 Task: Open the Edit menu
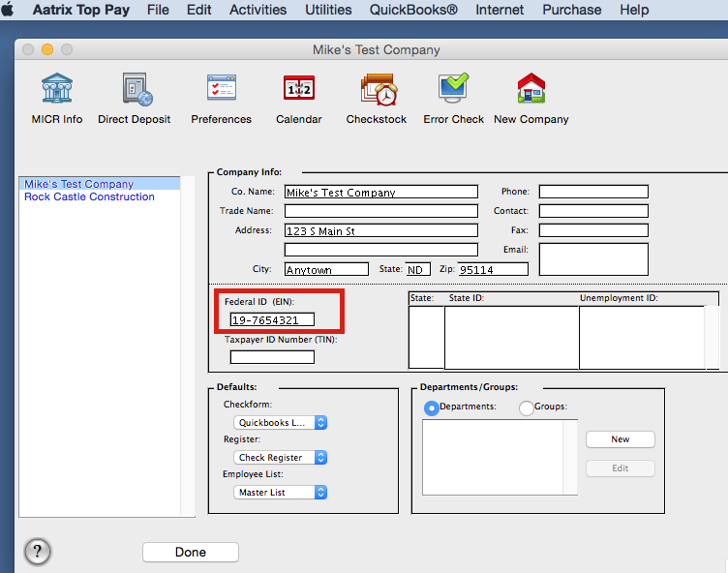pyautogui.click(x=198, y=10)
